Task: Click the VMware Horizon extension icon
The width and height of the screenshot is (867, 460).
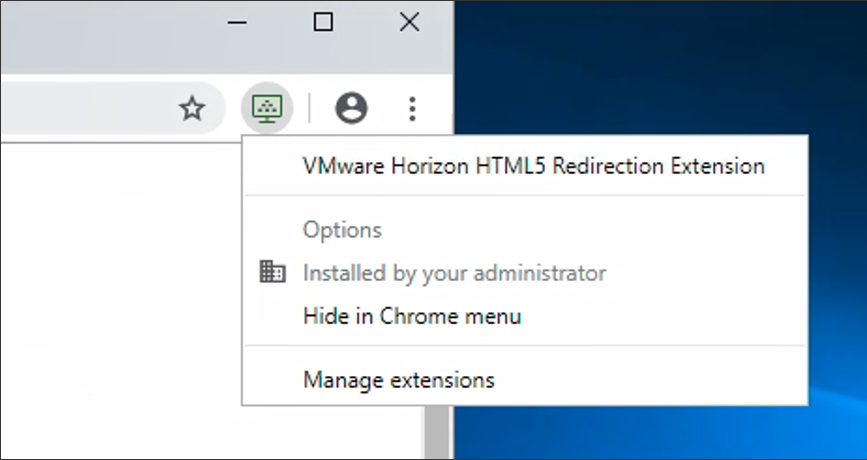Action: coord(267,108)
